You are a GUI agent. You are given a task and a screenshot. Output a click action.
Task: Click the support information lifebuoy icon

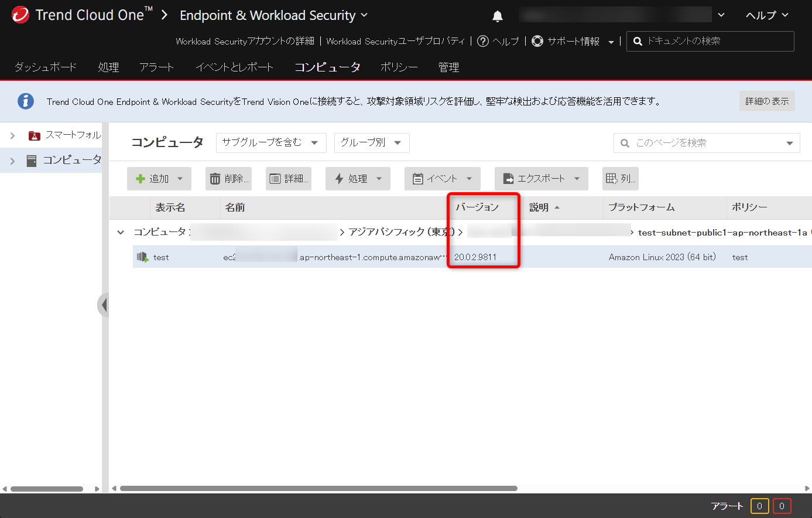click(537, 41)
